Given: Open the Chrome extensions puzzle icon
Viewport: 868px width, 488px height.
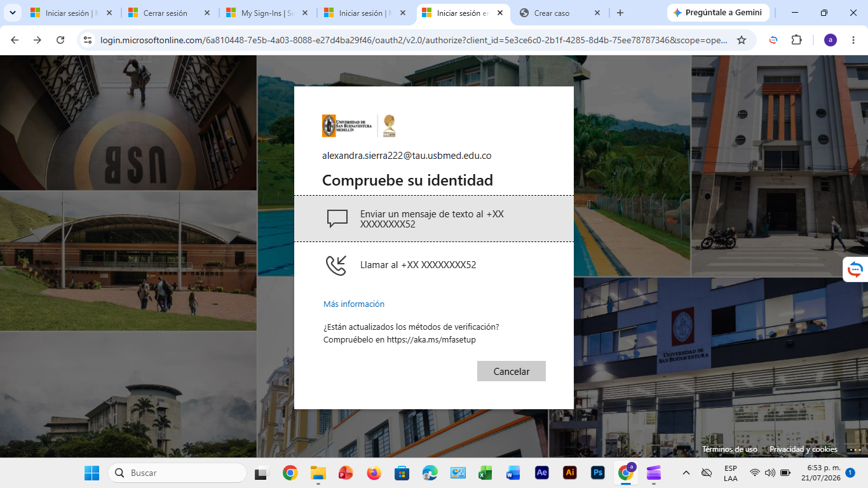Looking at the screenshot, I should click(x=796, y=40).
